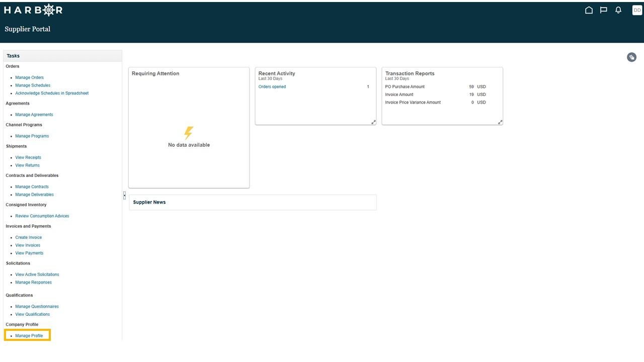Select the Tasks panel header
The image size is (644, 362).
click(x=63, y=56)
